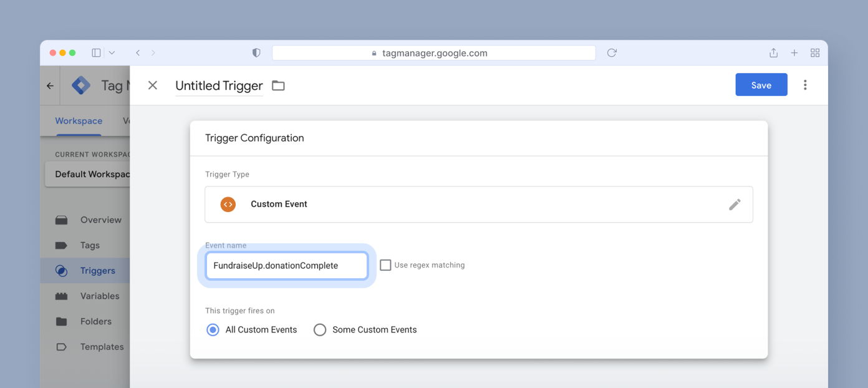Enable the Use regex matching checkbox
Screen dimensions: 868x388
(x=385, y=264)
